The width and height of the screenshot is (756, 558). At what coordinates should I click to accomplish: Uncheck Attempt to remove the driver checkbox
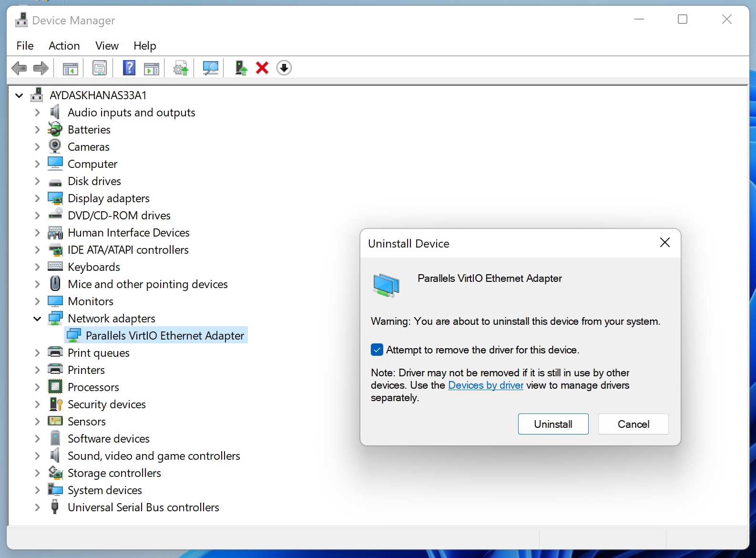click(377, 350)
